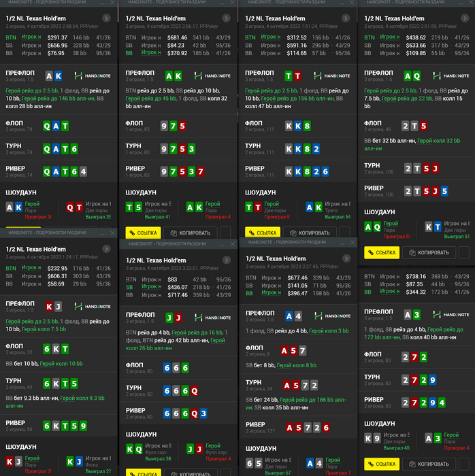
Task: Click Q T showdown cards in 2:08:54 window
Action: pyautogui.click(x=74, y=207)
